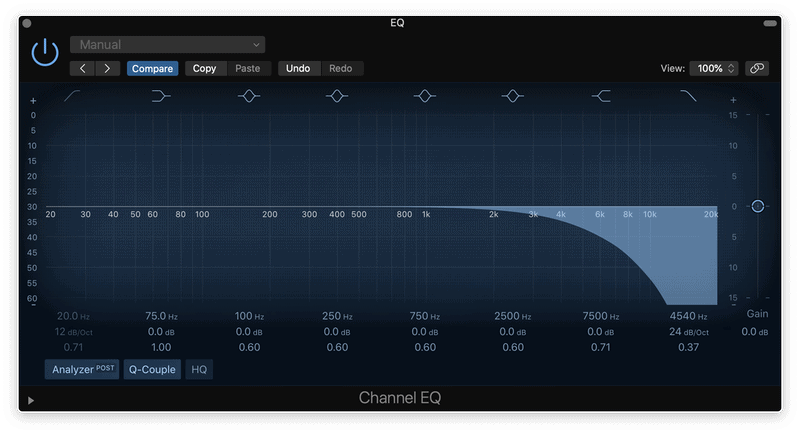Select the master Gain 0.0 dB value

[755, 332]
